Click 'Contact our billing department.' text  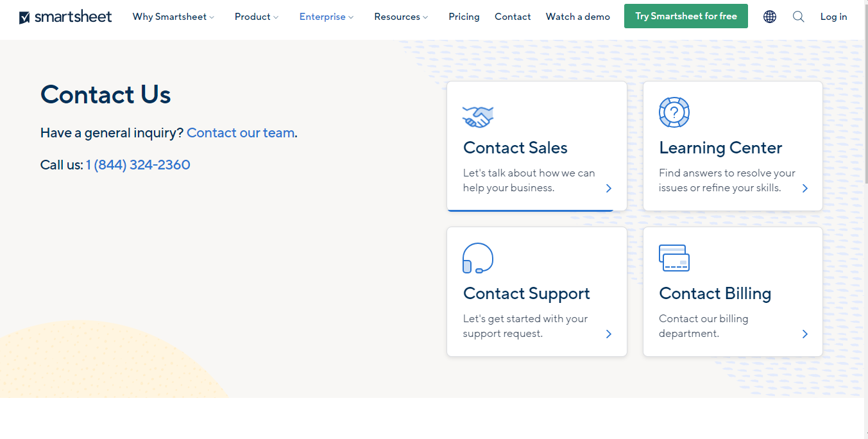click(704, 326)
